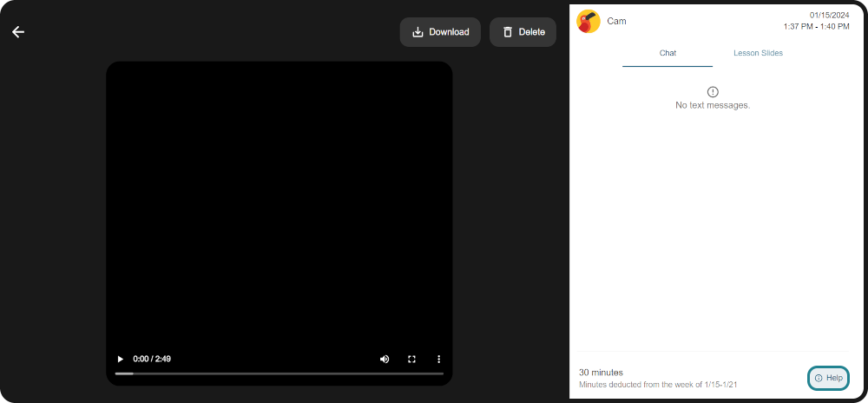The height and width of the screenshot is (403, 868).
Task: Click the name Cam in header
Action: pyautogui.click(x=616, y=21)
